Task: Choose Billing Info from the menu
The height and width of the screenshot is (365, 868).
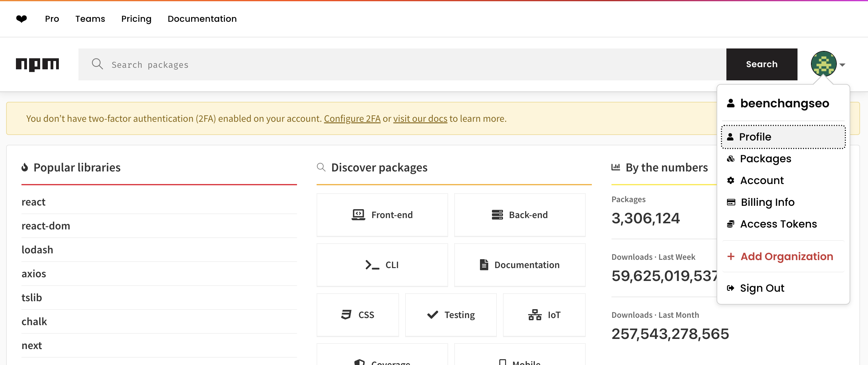Action: pos(767,202)
